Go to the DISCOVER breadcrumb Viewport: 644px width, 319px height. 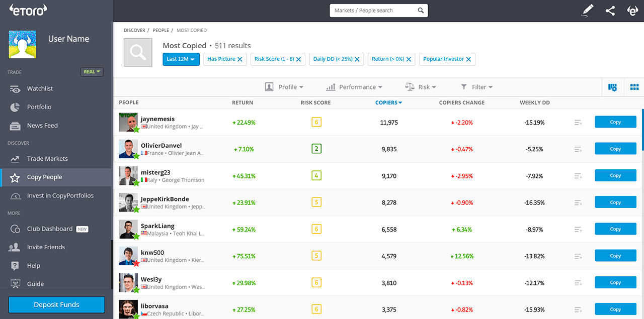tap(134, 30)
